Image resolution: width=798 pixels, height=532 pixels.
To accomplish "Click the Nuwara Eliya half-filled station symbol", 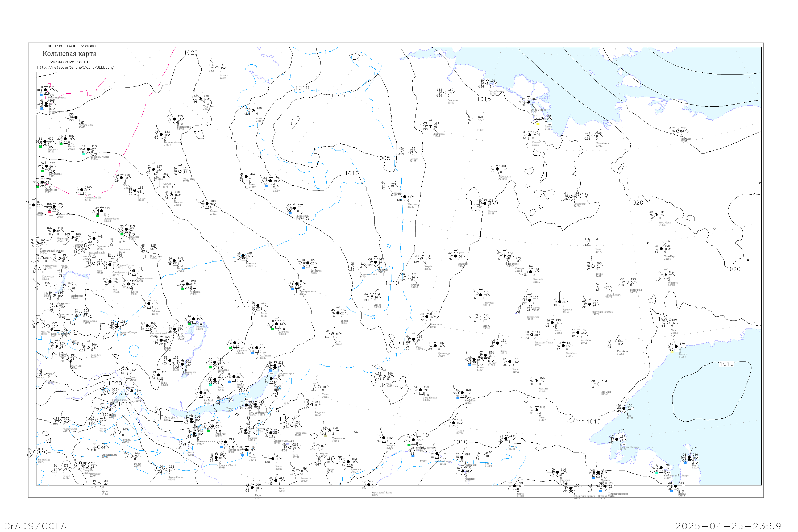I will pos(76,117).
